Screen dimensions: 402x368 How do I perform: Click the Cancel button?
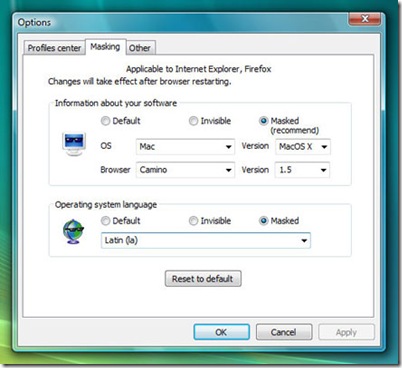coord(284,332)
